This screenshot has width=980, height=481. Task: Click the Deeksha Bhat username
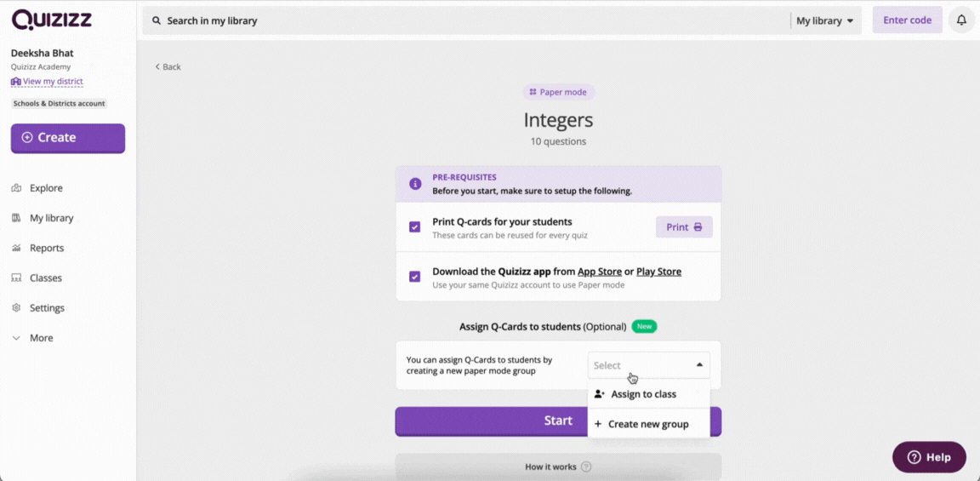pyautogui.click(x=42, y=53)
